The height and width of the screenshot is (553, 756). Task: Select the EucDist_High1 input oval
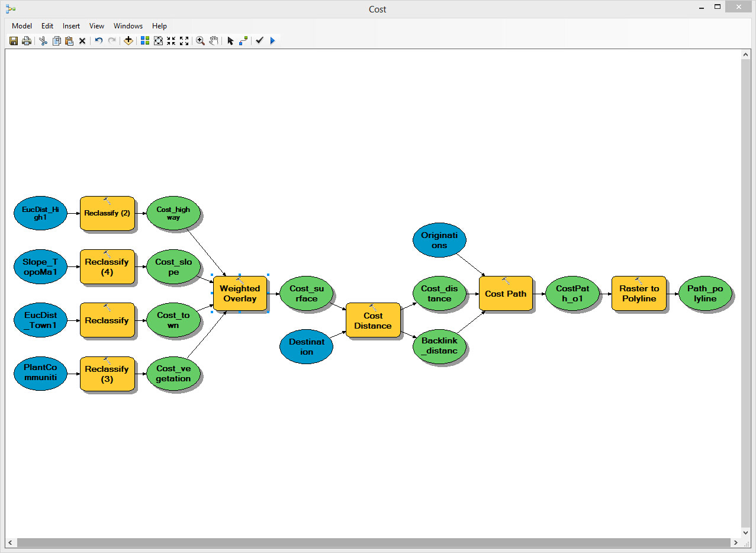(41, 213)
